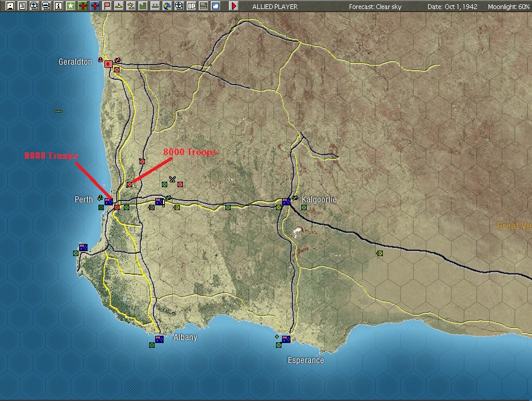The height and width of the screenshot is (401, 532).
Task: Select the green unit left of crossed swords
Action: 165,185
